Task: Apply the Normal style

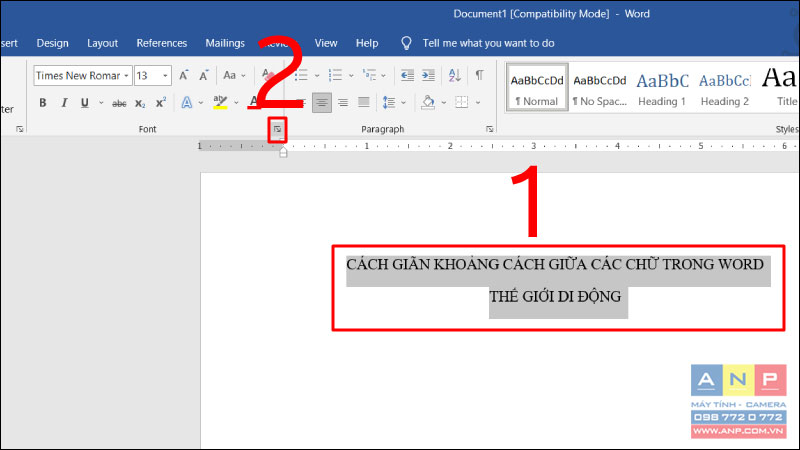Action: tap(537, 87)
